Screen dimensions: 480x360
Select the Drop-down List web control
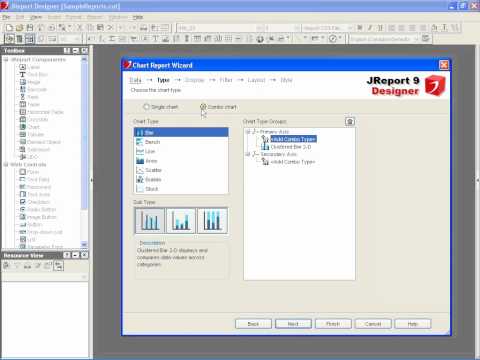pyautogui.click(x=41, y=232)
